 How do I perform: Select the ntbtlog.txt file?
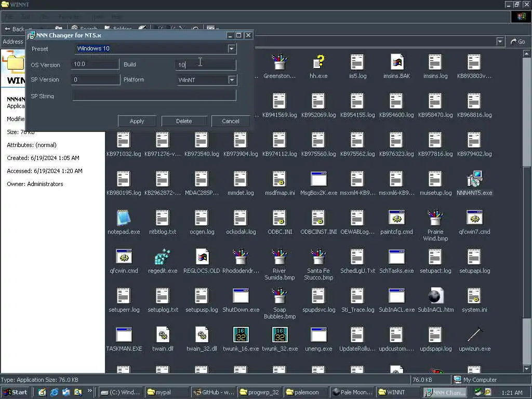(163, 218)
